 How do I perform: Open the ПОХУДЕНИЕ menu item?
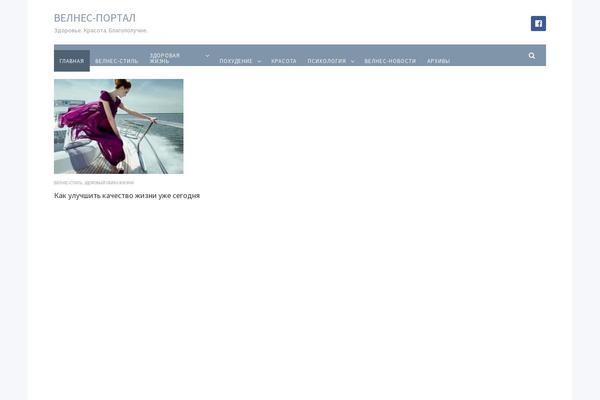coord(236,61)
